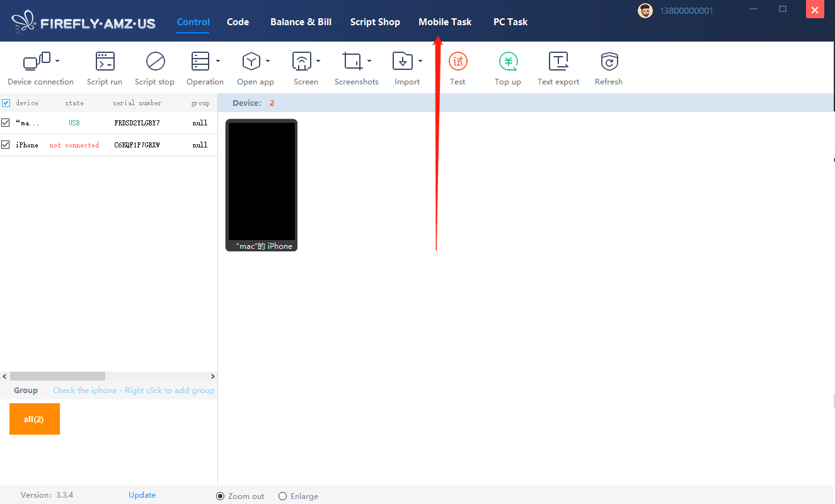Select the all(2) group button
The image size is (835, 504).
pos(35,418)
